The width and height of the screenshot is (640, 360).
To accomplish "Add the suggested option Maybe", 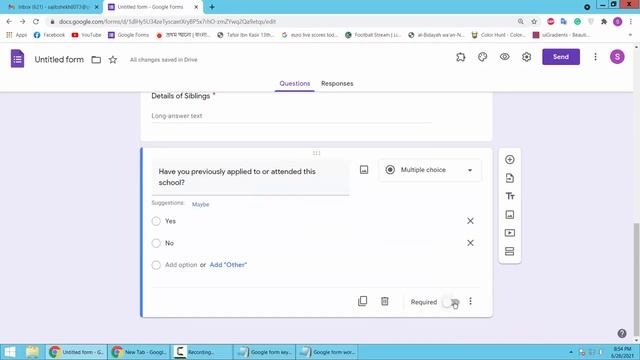I will click(200, 204).
